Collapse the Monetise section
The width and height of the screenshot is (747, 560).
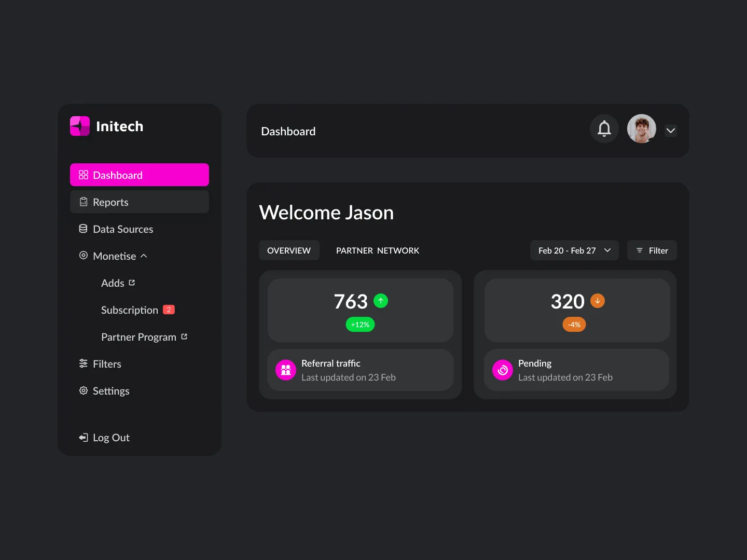(x=143, y=256)
